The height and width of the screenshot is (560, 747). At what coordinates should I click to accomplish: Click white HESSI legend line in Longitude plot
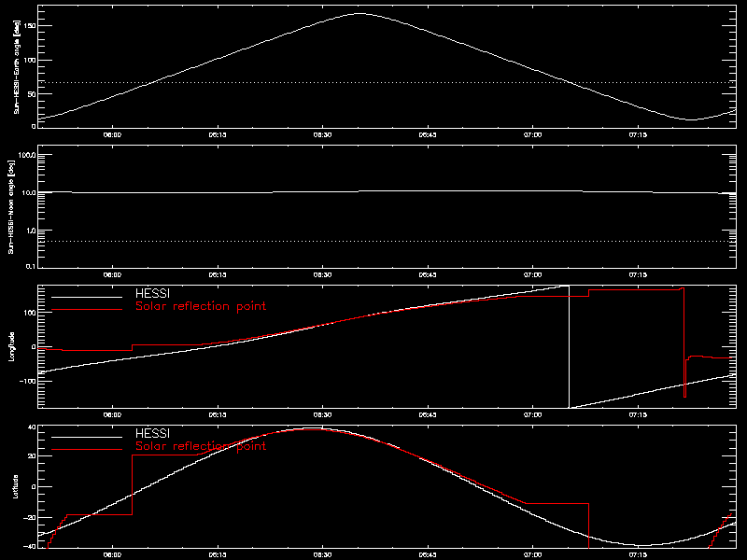click(87, 297)
